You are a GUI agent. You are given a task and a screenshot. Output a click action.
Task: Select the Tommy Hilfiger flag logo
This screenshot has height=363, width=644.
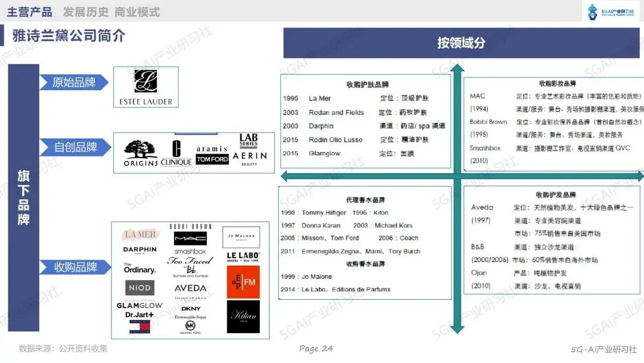tap(140, 327)
